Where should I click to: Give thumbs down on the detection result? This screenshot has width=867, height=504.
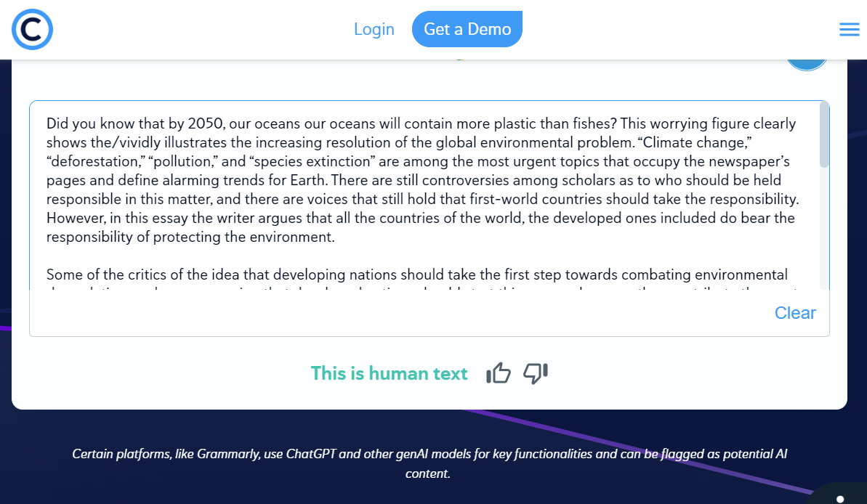536,373
